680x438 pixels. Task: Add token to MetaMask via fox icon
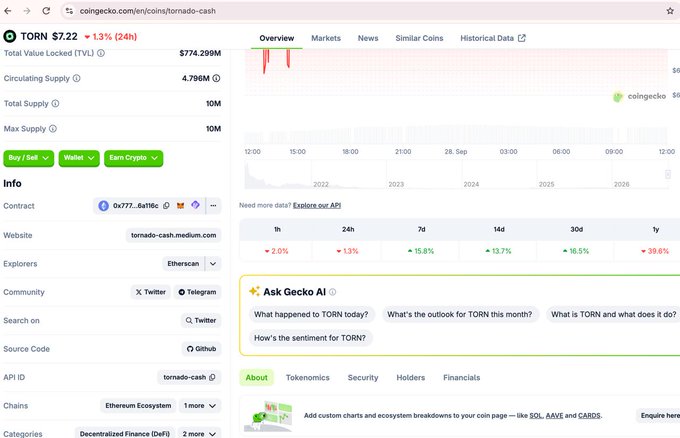click(180, 206)
